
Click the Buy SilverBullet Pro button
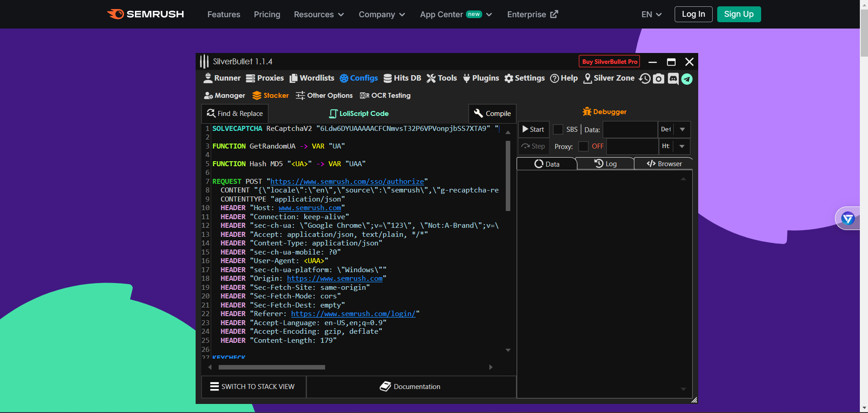(609, 62)
